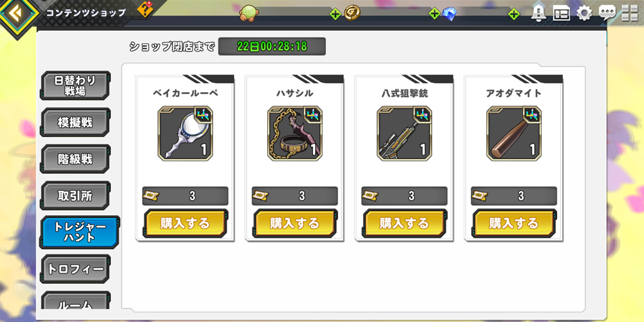This screenshot has height=322, width=644.
Task: Go back using the top-left arrow icon
Action: [17, 15]
